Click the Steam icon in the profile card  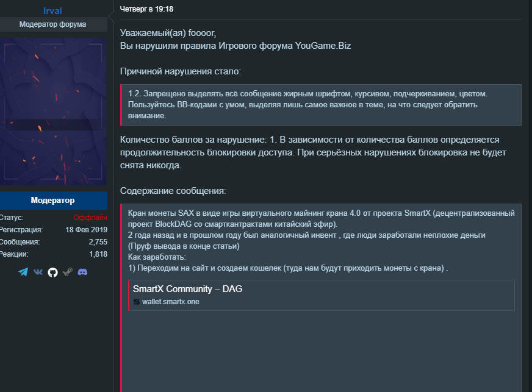67,273
